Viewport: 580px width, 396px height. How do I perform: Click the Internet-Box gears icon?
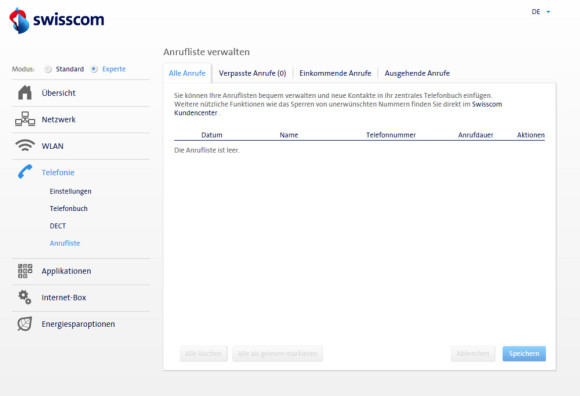click(25, 297)
